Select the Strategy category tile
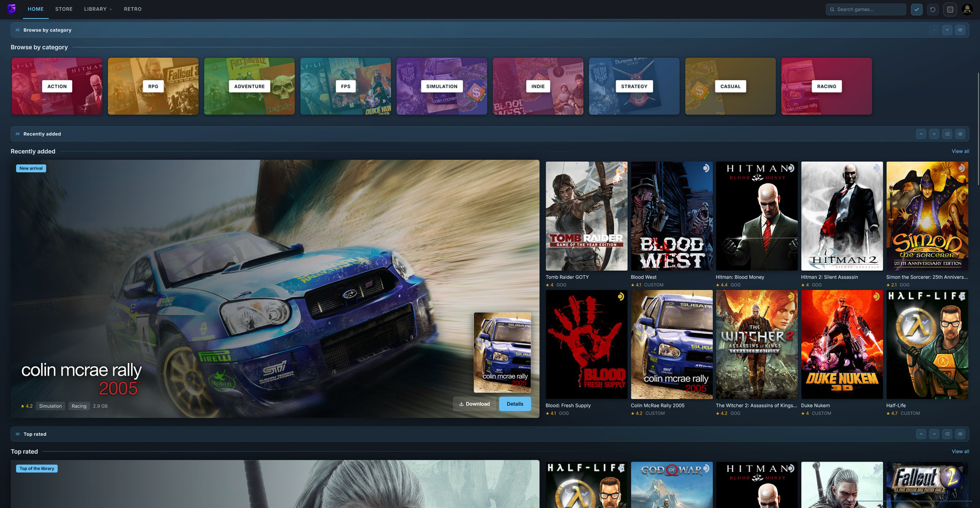Screen dimensions: 980x508 (634, 86)
